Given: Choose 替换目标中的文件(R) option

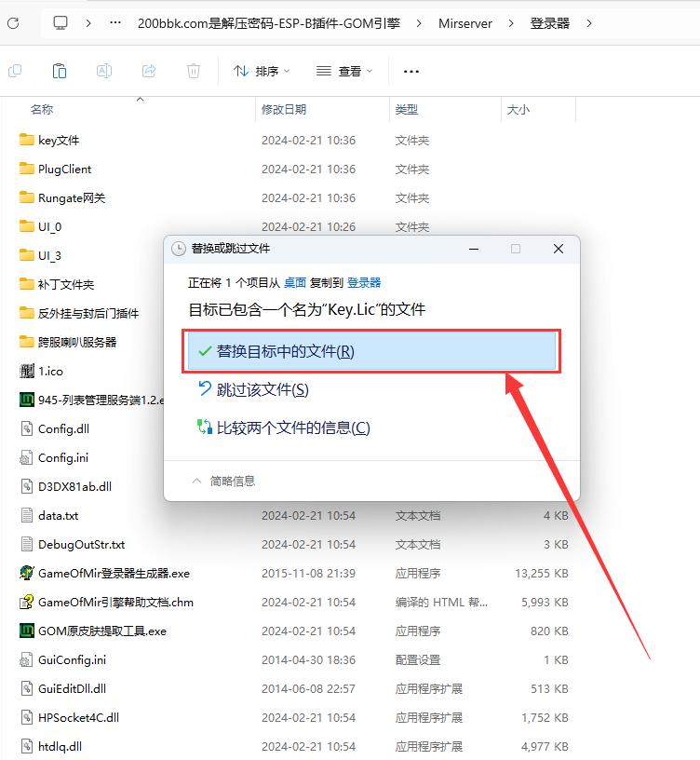Looking at the screenshot, I should (x=371, y=351).
